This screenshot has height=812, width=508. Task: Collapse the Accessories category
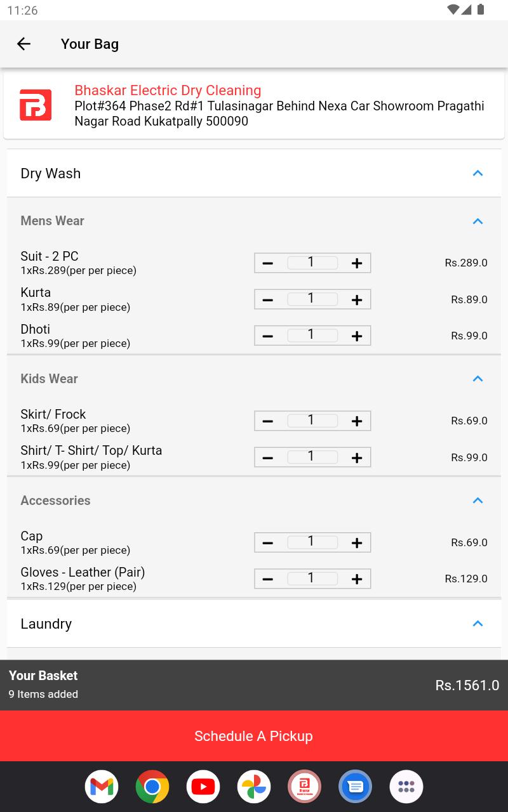click(478, 501)
